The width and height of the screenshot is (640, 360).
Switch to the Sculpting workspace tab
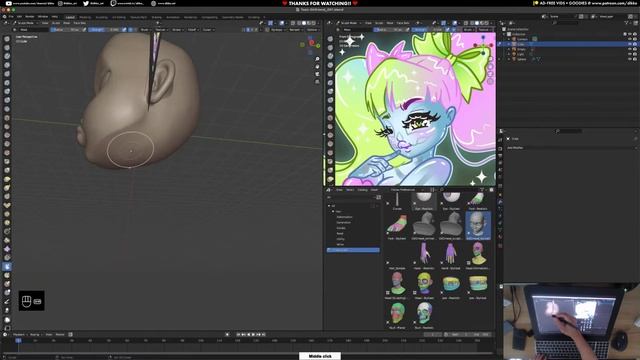tap(102, 17)
